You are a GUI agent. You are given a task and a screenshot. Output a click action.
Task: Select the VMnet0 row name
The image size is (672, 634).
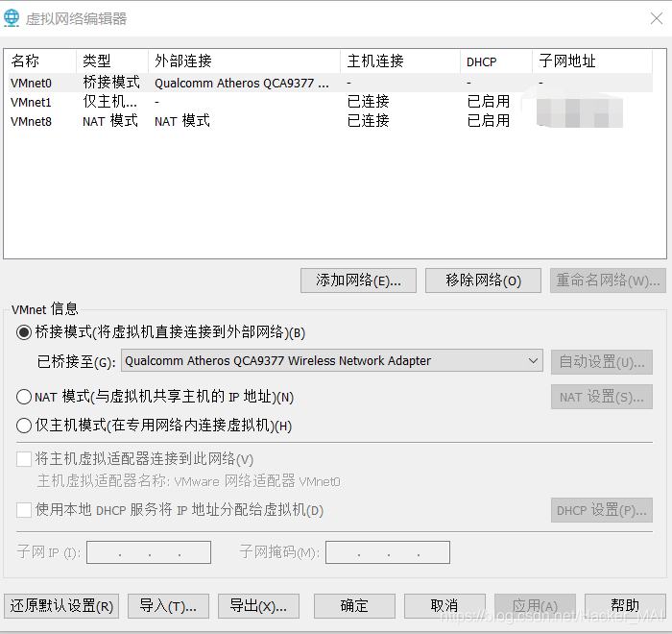pyautogui.click(x=31, y=83)
